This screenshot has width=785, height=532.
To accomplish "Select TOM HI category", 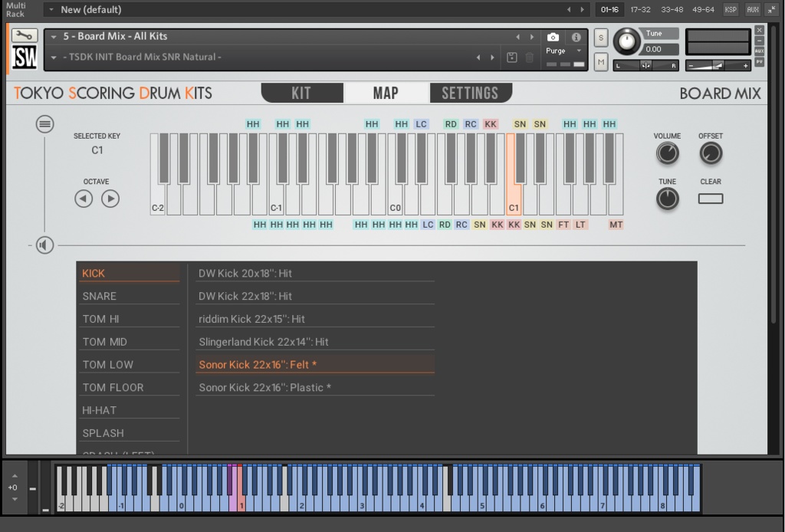I will pos(129,319).
